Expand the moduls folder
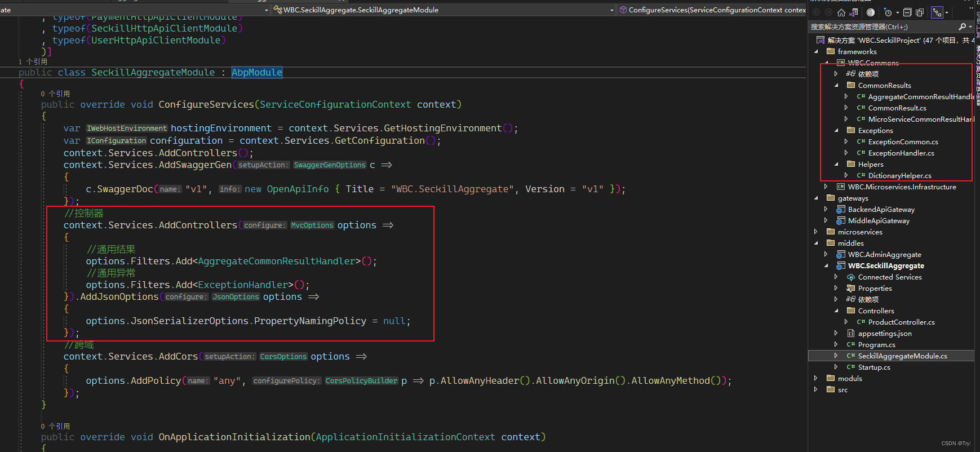The height and width of the screenshot is (452, 980). tap(816, 378)
